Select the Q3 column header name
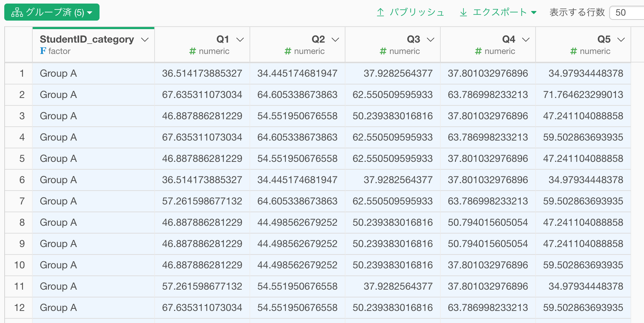Image resolution: width=644 pixels, height=323 pixels. pyautogui.click(x=413, y=39)
